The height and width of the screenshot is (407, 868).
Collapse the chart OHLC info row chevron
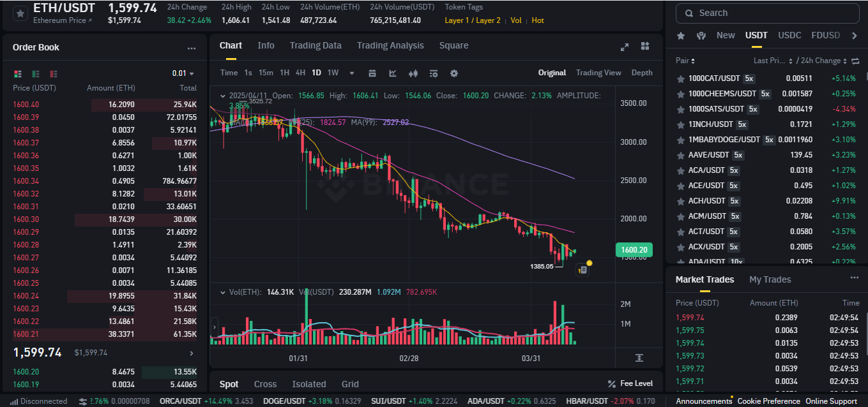click(222, 96)
